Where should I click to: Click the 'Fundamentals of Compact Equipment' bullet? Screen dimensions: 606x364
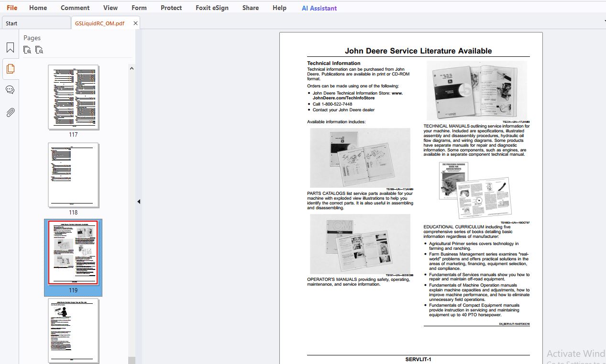[x=474, y=310]
